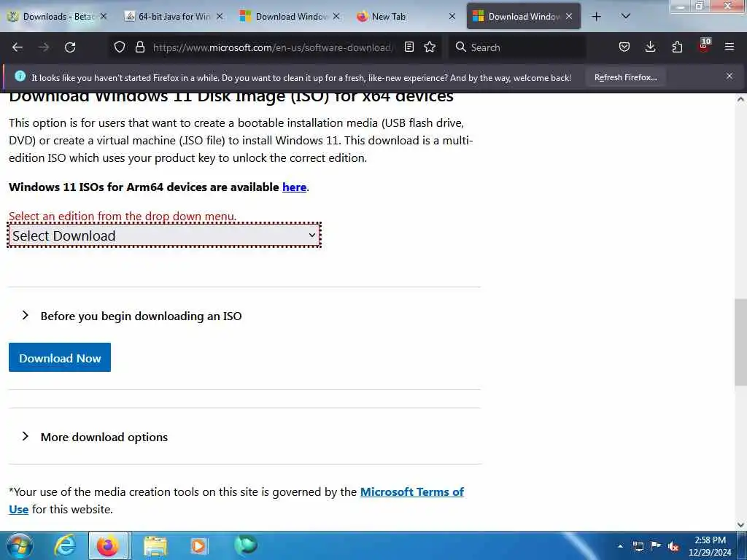Screen dimensions: 747x560
Task: Open a new tab with plus button
Action: coord(596,17)
